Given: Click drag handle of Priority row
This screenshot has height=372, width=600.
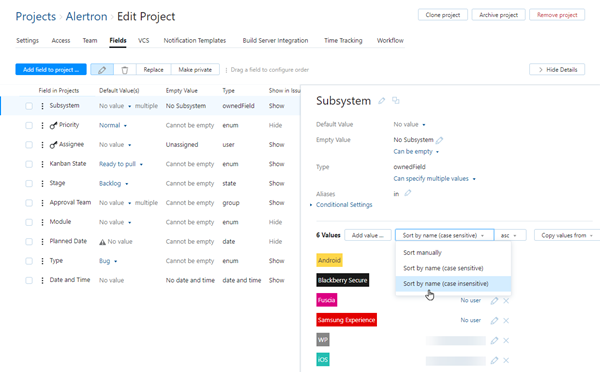Looking at the screenshot, I should [x=42, y=125].
